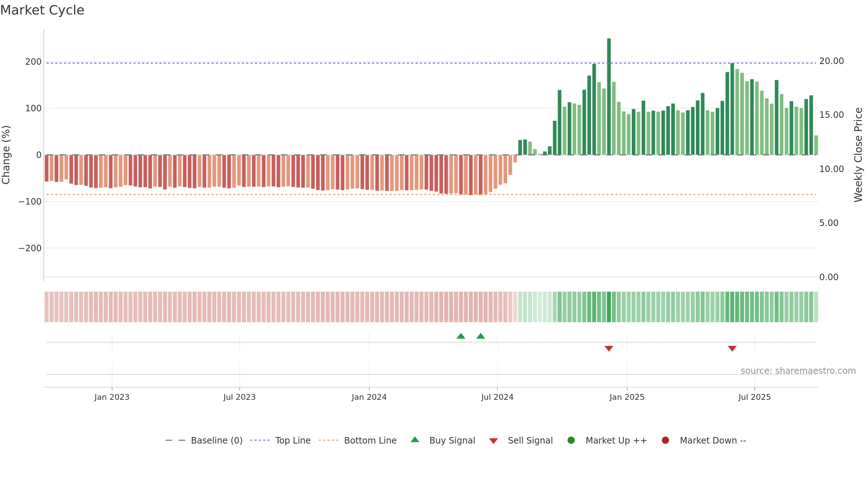Click the green triangle icon in the legend
868x488 pixels.
(x=415, y=440)
